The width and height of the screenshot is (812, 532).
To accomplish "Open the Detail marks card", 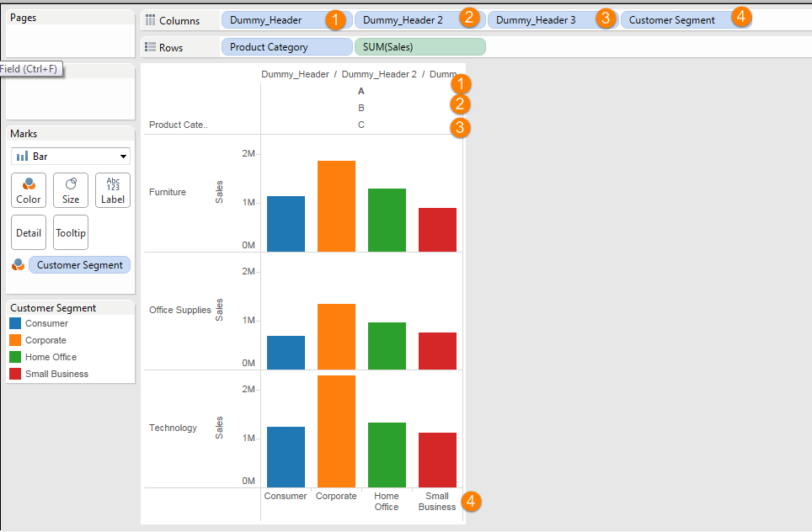I will click(29, 232).
